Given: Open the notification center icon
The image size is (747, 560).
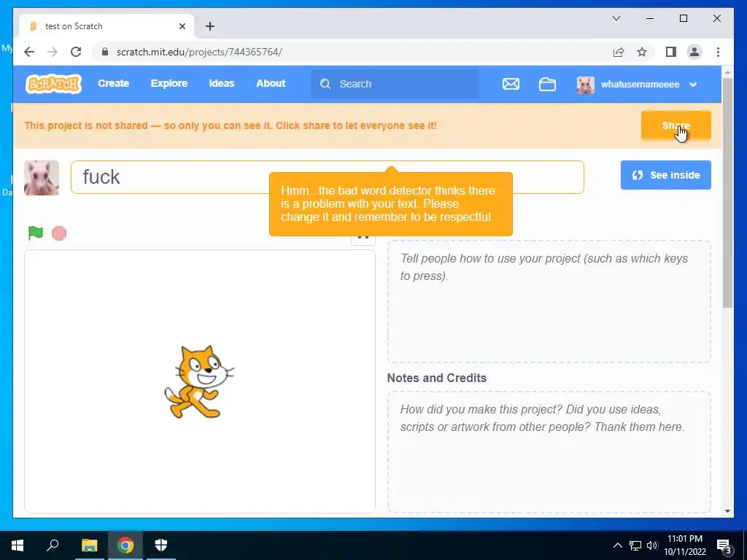Looking at the screenshot, I should pyautogui.click(x=724, y=547).
